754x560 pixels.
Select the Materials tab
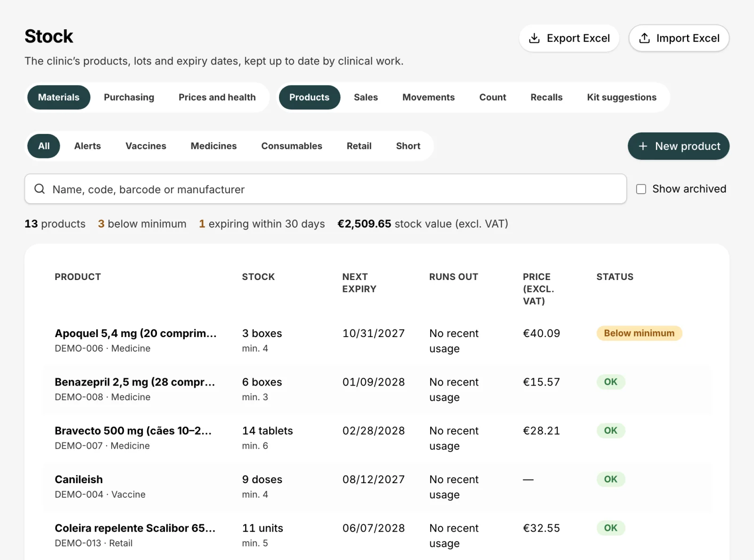click(59, 97)
